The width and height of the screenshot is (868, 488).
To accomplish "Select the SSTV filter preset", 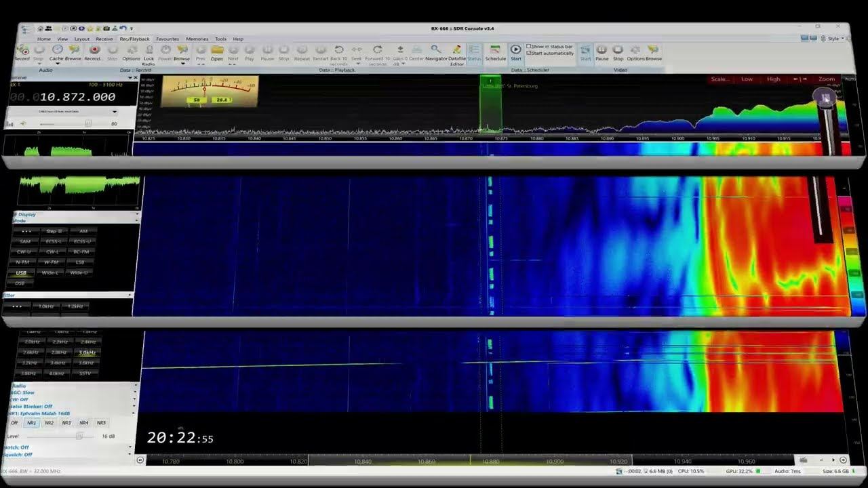I will (85, 373).
